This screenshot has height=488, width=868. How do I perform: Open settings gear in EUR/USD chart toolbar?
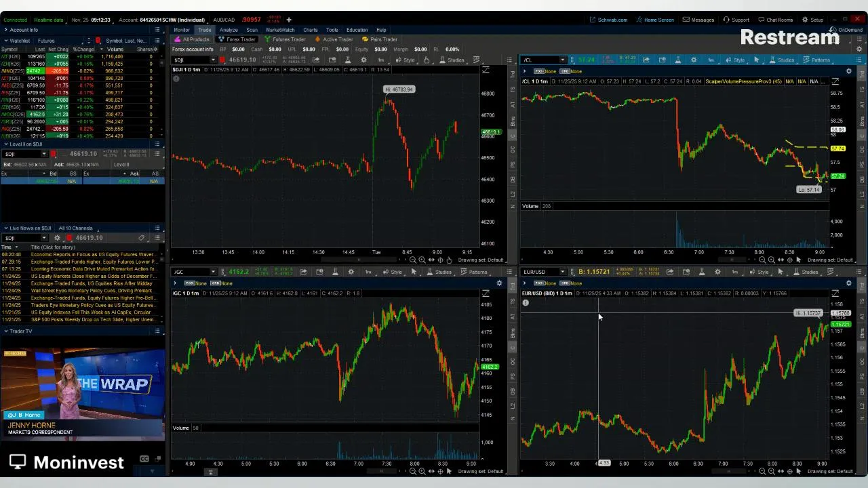(x=718, y=272)
